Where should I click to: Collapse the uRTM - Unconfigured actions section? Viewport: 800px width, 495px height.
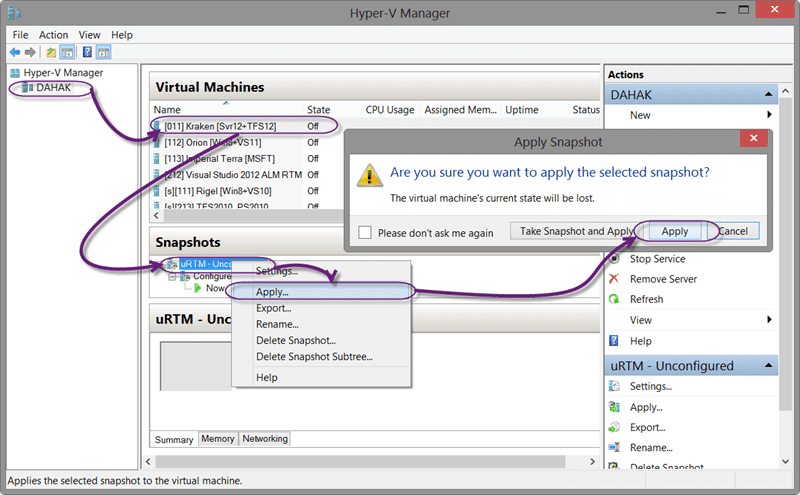768,366
